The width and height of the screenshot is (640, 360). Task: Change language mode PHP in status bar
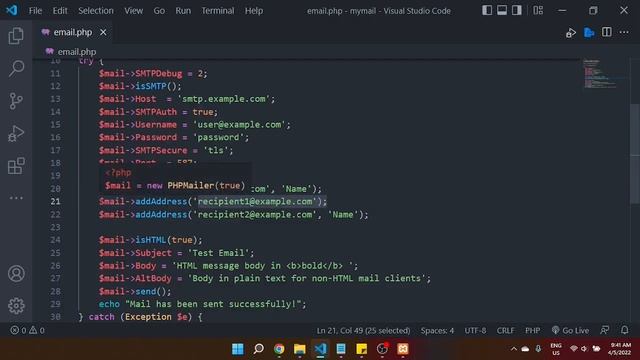(532, 330)
